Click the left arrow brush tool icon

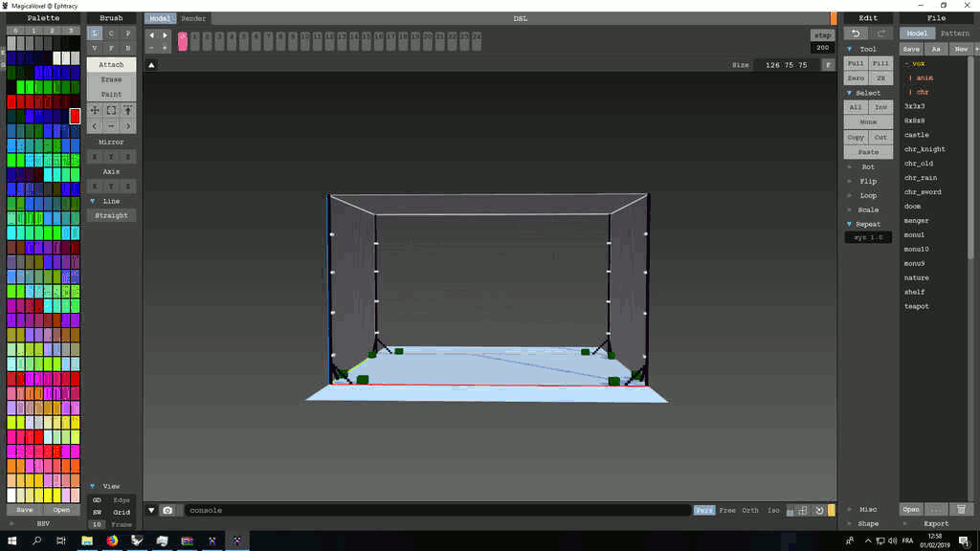(x=95, y=125)
